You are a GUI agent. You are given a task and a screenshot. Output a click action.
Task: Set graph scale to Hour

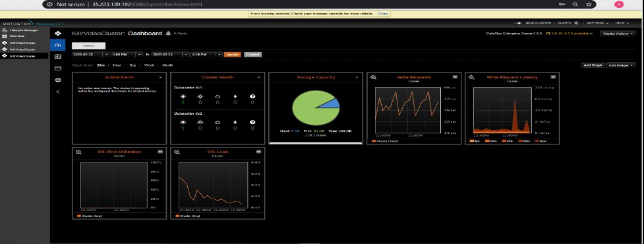pyautogui.click(x=117, y=65)
